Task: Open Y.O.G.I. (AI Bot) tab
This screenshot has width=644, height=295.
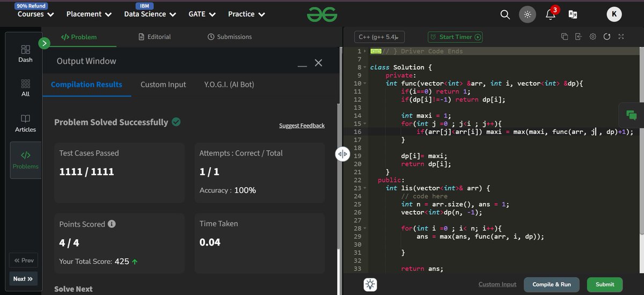Action: 229,85
